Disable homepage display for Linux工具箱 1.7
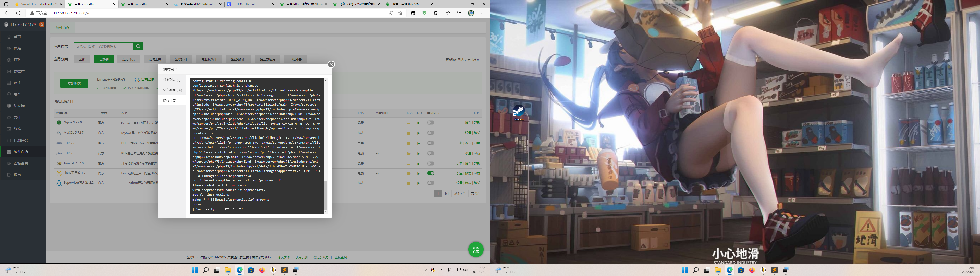This screenshot has height=276, width=980. pyautogui.click(x=431, y=174)
